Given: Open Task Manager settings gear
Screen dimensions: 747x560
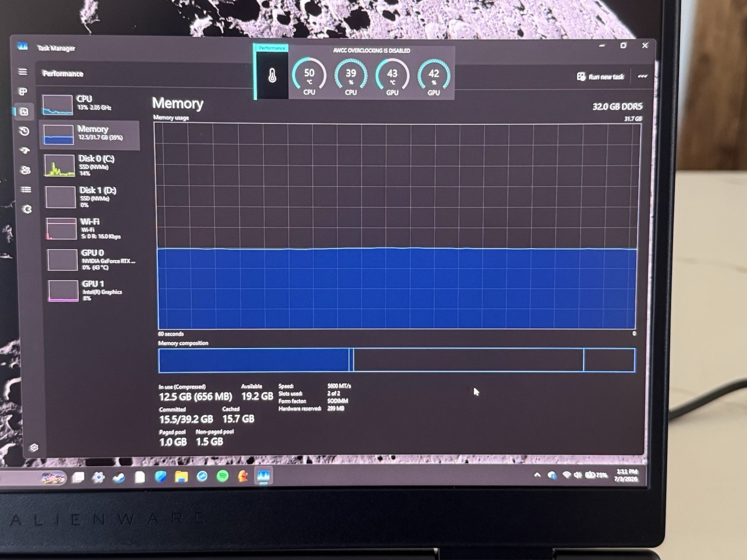Looking at the screenshot, I should point(34,448).
